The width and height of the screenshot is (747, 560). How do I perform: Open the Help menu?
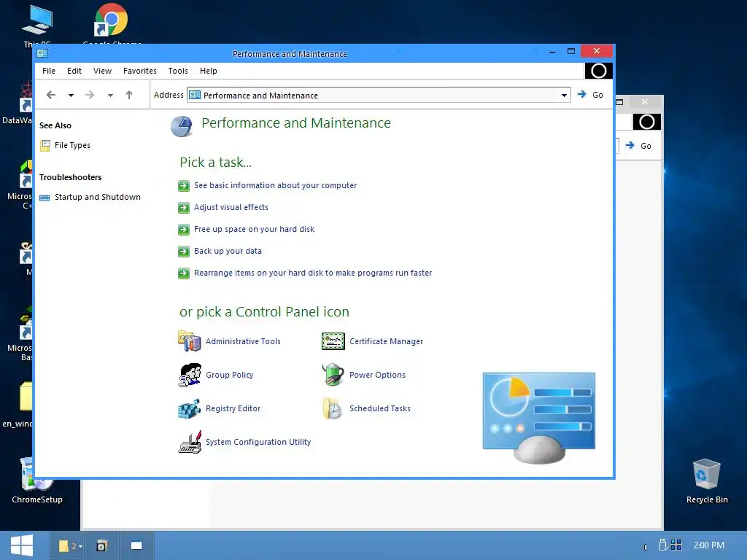208,71
